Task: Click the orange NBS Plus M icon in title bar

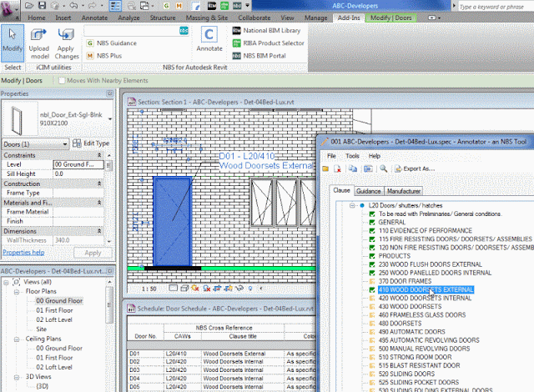Action: (x=179, y=6)
